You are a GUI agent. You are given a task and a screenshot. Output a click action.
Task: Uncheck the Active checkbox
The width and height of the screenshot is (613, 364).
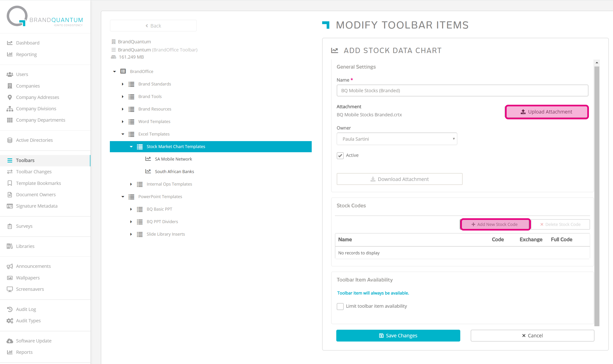(x=340, y=155)
